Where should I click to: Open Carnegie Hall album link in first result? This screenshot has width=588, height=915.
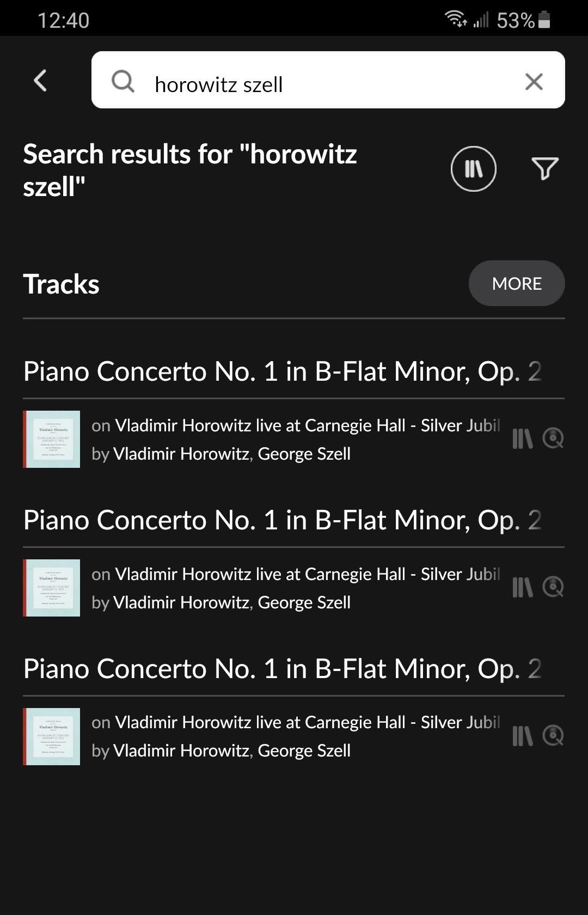coord(307,425)
